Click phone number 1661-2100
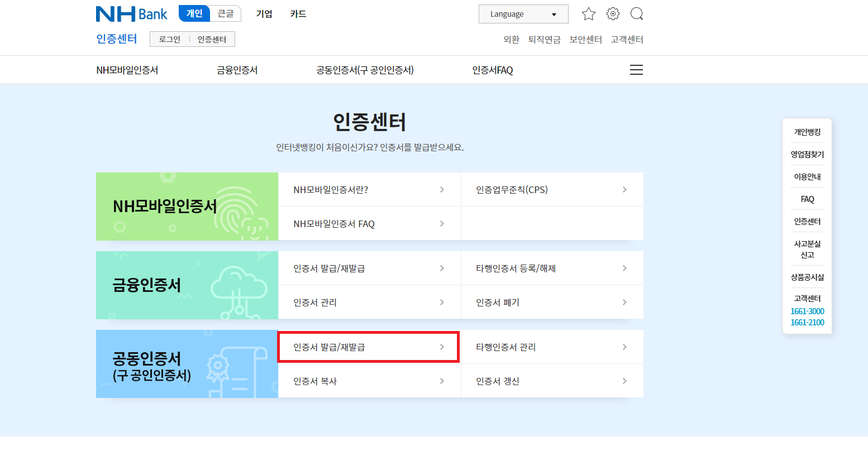The image size is (868, 456). [807, 323]
